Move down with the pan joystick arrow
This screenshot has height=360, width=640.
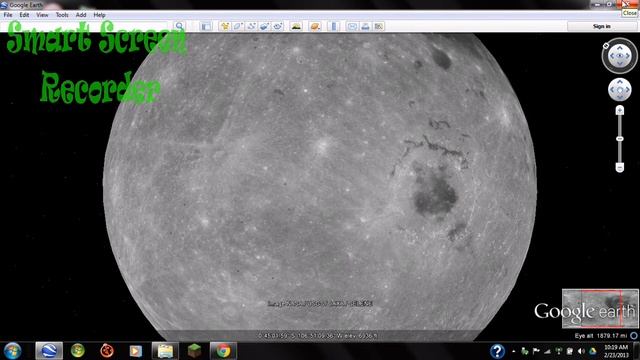click(620, 97)
